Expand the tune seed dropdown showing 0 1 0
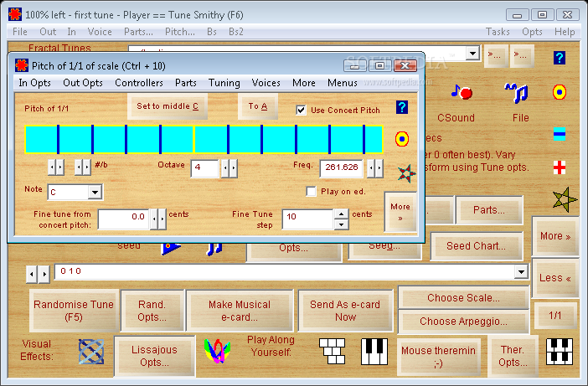Screen dimensions: 588x386 tap(521, 271)
